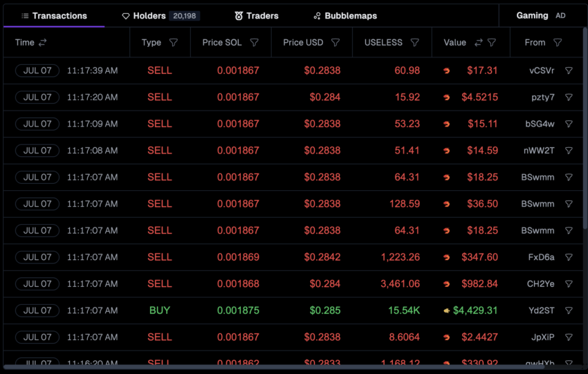
Task: Open the Traders tab
Action: pos(257,15)
